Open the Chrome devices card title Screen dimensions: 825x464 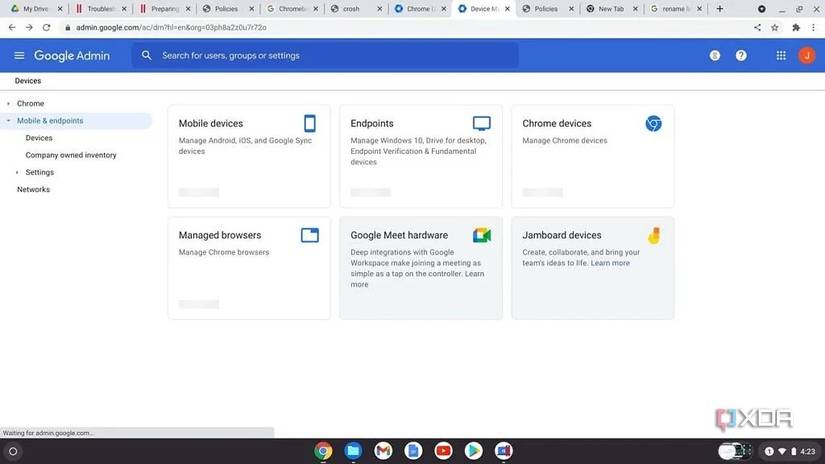point(557,123)
